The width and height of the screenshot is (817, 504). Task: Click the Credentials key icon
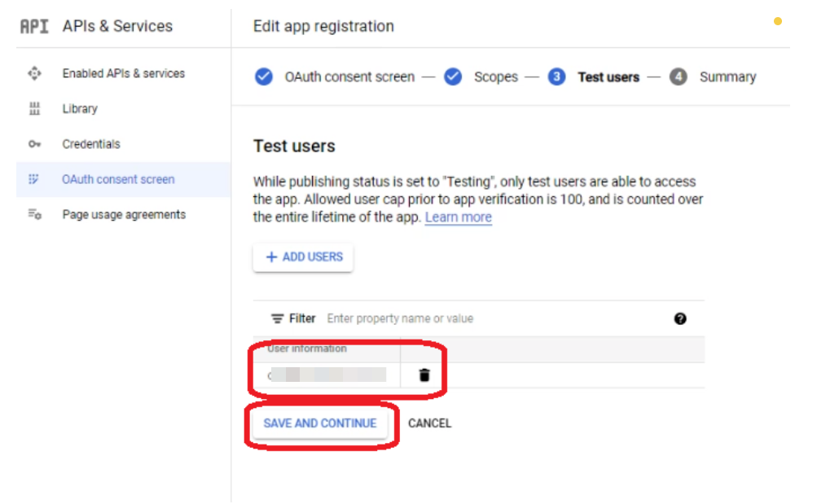point(34,144)
